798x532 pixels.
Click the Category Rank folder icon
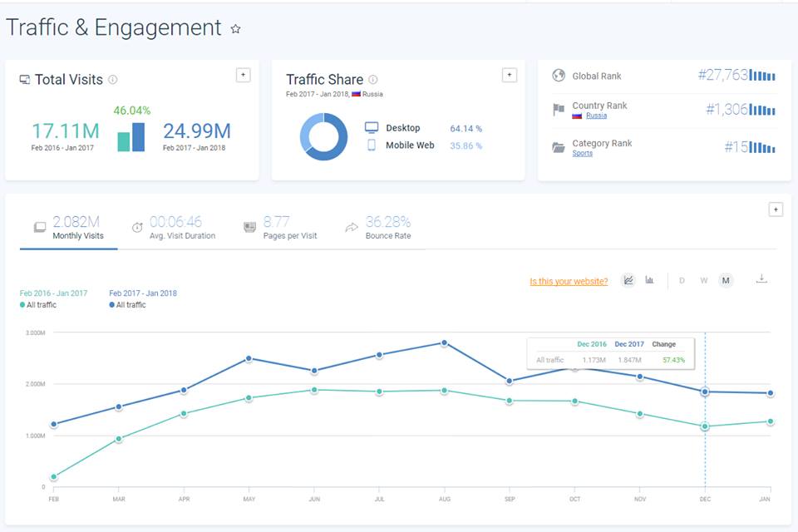[559, 147]
